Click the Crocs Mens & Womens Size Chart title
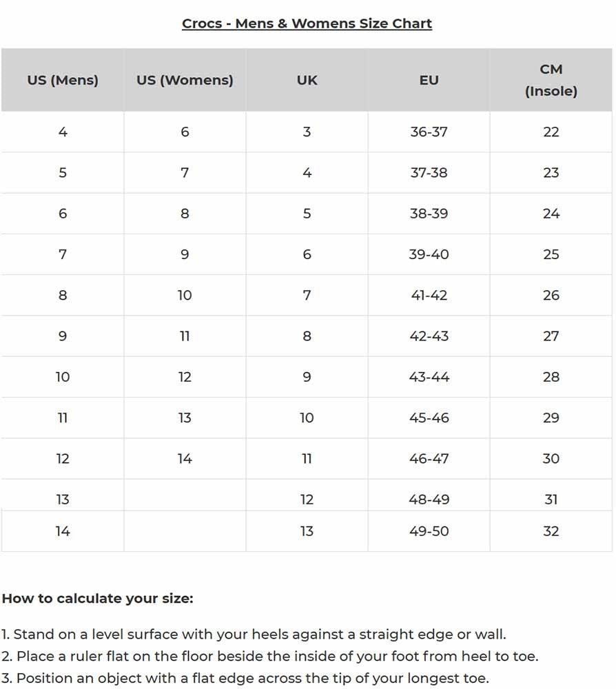Viewport: 616px width, 689px height. pyautogui.click(x=307, y=23)
